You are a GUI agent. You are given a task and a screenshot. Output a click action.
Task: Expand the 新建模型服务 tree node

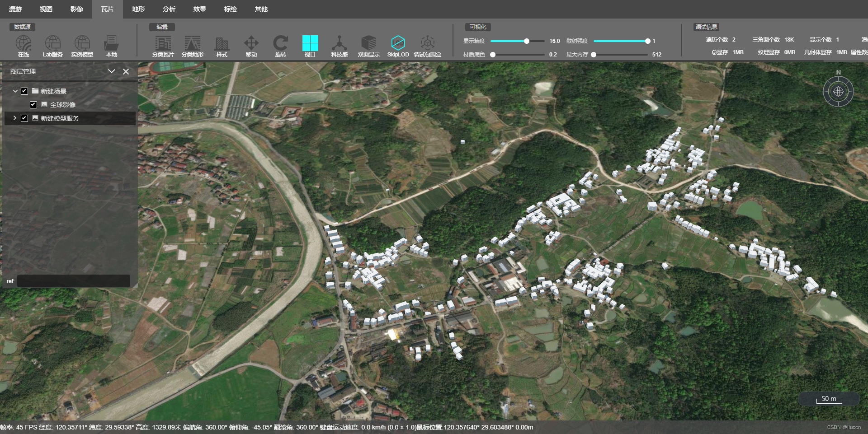coord(15,118)
